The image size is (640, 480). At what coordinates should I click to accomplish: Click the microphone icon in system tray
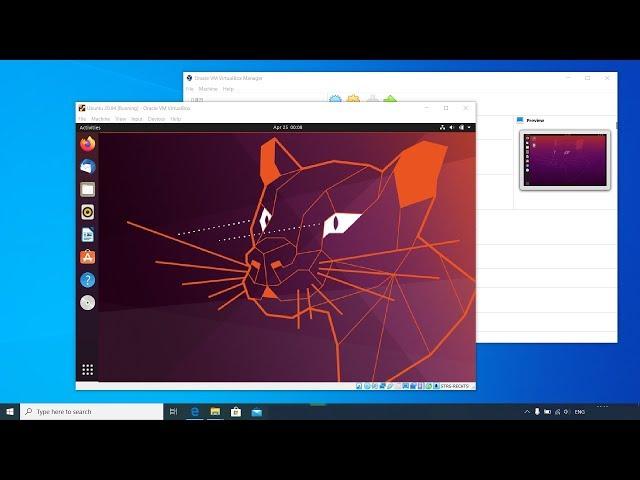(537, 412)
